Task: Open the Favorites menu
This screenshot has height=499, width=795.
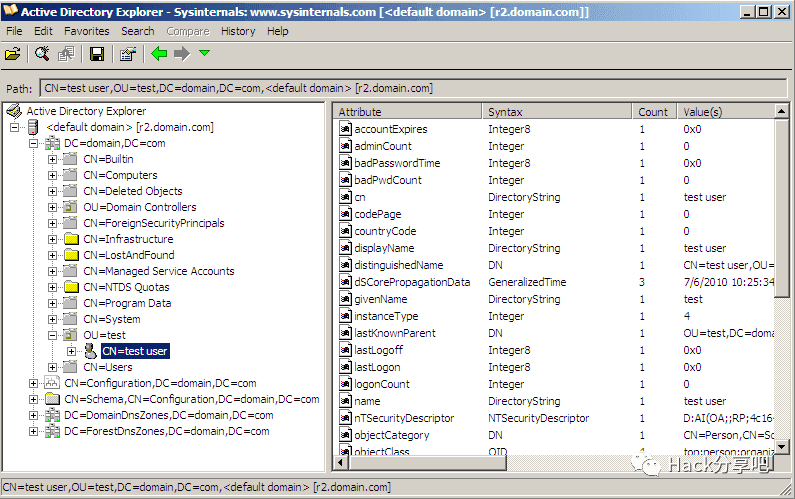Action: pyautogui.click(x=87, y=31)
